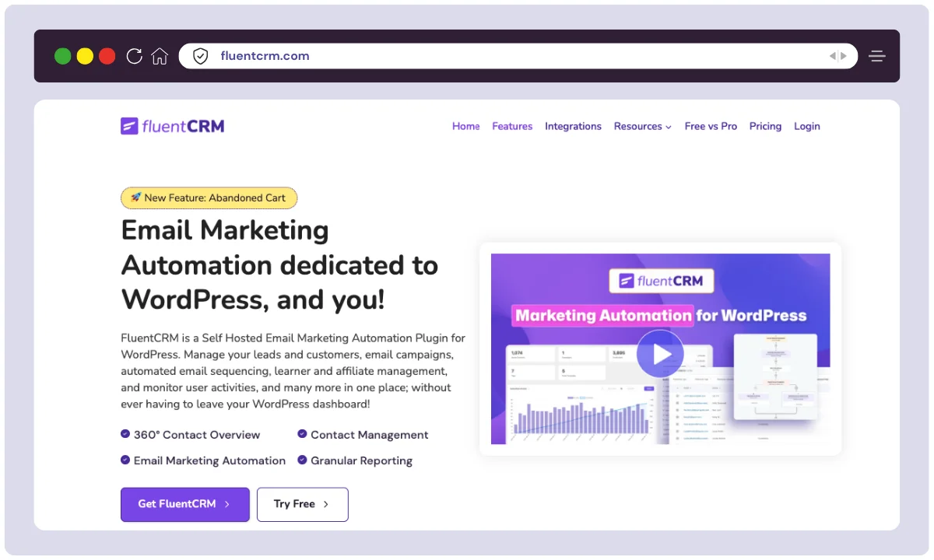Click the Granular Reporting text
The image size is (934, 560).
[362, 460]
